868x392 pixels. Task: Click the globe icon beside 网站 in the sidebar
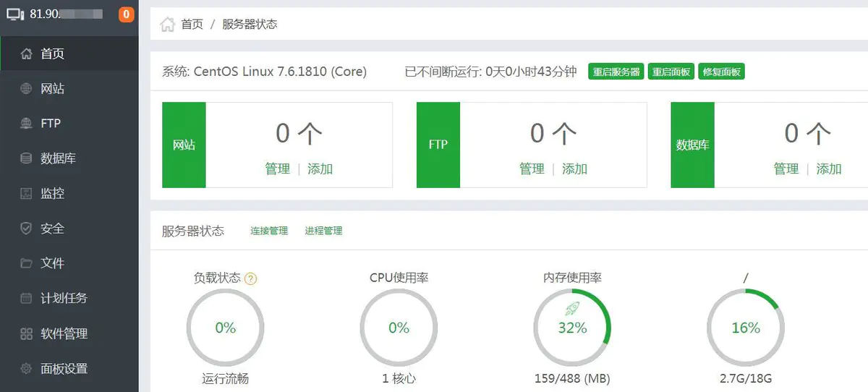coord(26,89)
